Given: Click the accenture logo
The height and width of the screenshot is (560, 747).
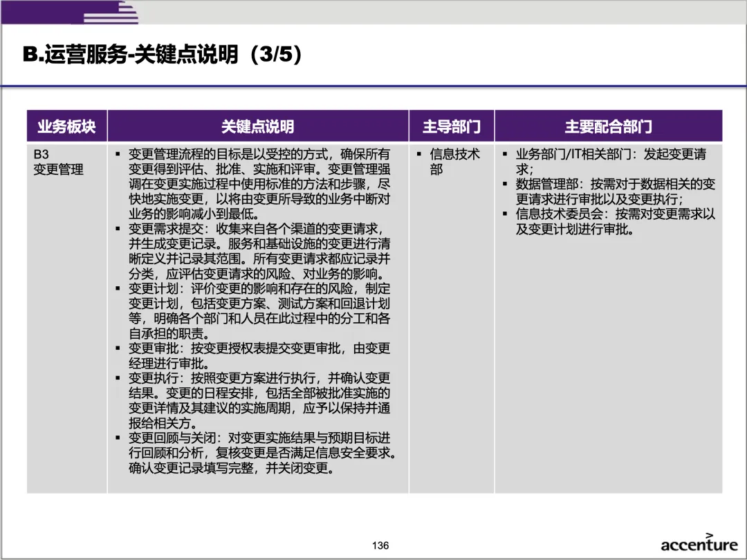Looking at the screenshot, I should 699,543.
